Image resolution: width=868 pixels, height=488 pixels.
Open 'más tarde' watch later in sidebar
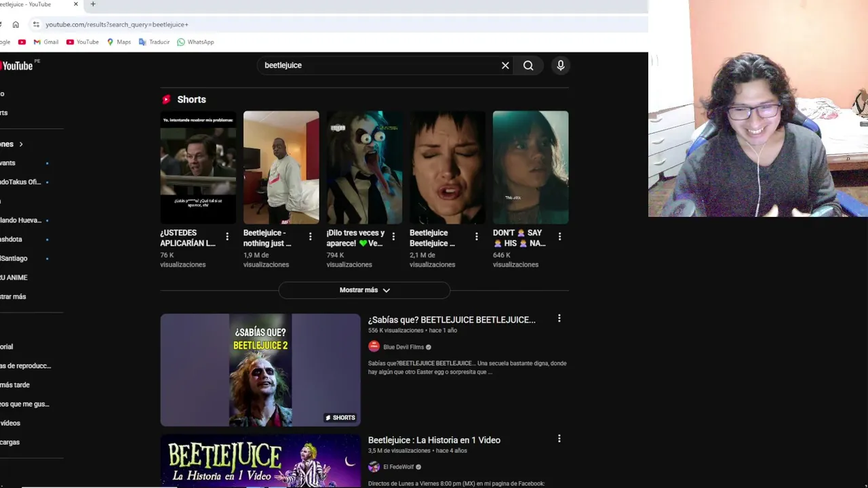15,385
